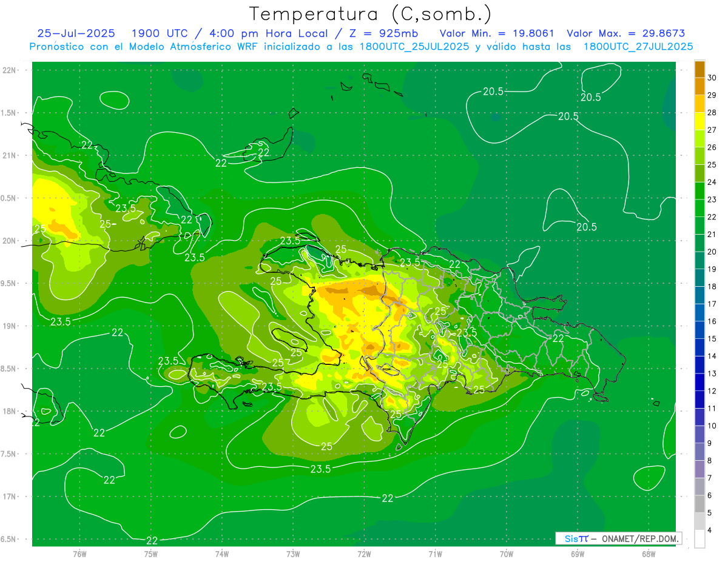Click the valid-until time "1800UTC_27JUL2025"

click(639, 46)
